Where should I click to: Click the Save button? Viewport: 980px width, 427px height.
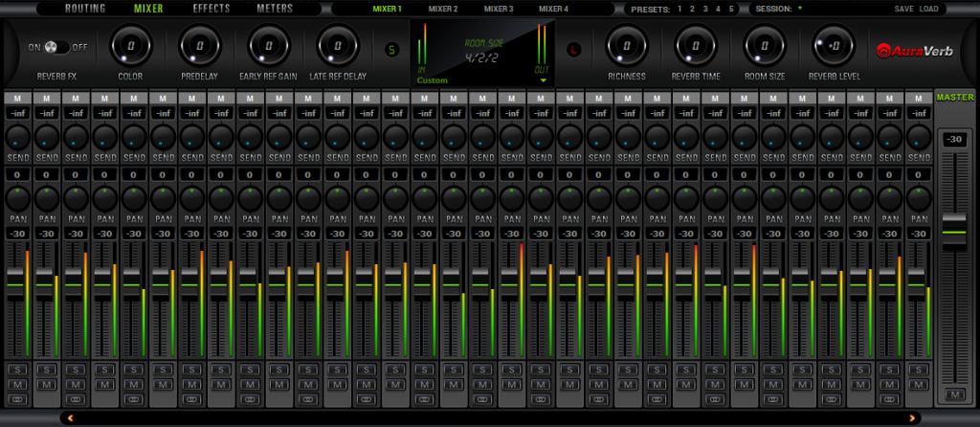[x=903, y=9]
